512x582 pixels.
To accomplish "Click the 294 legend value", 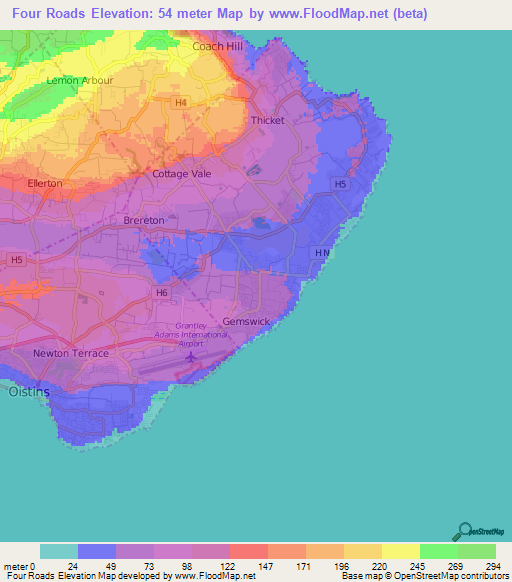I will (493, 567).
